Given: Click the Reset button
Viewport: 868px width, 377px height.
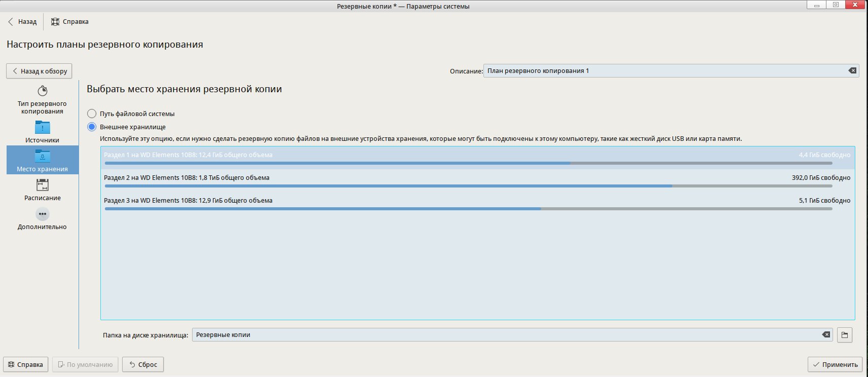Looking at the screenshot, I should coord(143,364).
